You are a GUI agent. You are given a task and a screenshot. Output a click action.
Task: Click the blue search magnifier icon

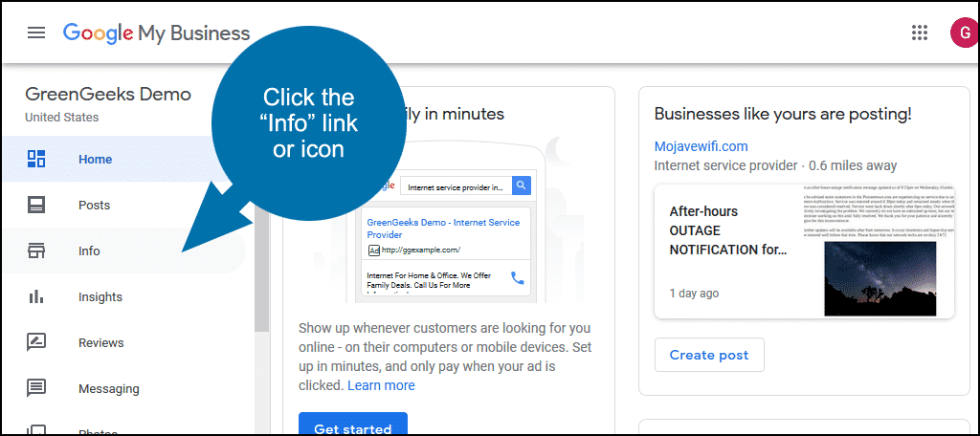522,185
